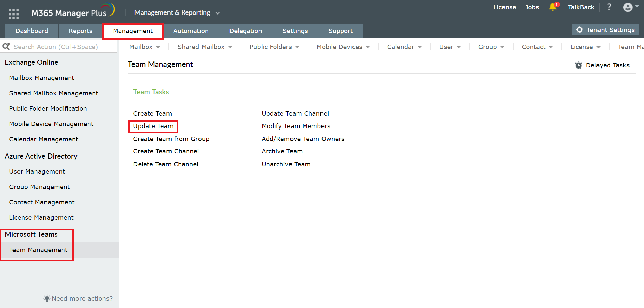The image size is (644, 308).
Task: Open the Mailbox dropdown menu
Action: click(x=145, y=47)
